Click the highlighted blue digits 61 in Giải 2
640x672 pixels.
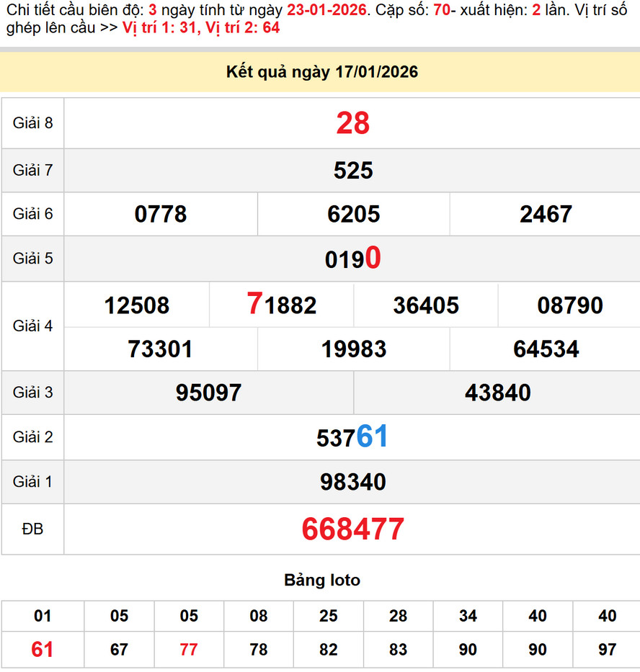(372, 437)
